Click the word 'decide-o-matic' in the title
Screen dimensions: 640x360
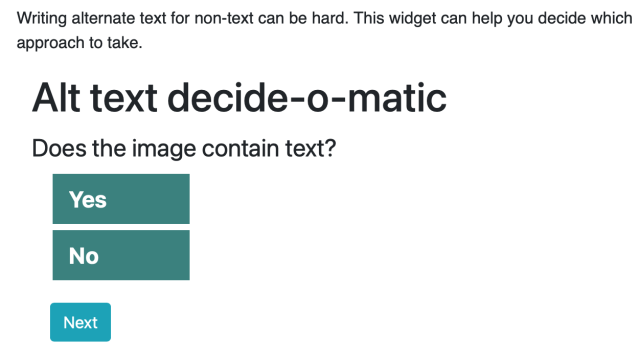[x=307, y=98]
